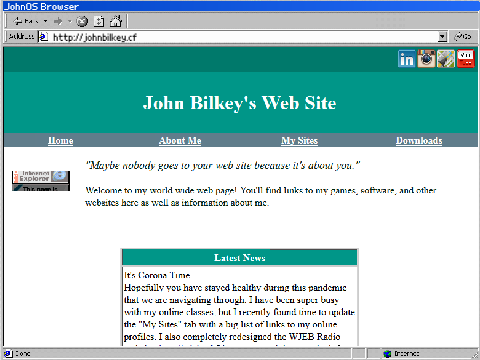Viewport: 480px width, 360px height.
Task: Open the Back history dropdown arrow
Action: [45, 21]
